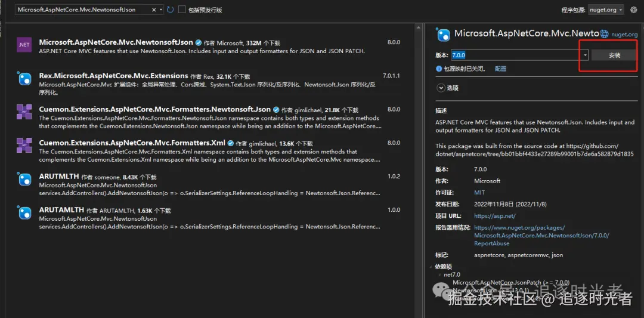Select Microsoft.AspNetCore.Mvc.NewtonsoftJson package title
Screen dimensions: 644x318
click(x=116, y=42)
